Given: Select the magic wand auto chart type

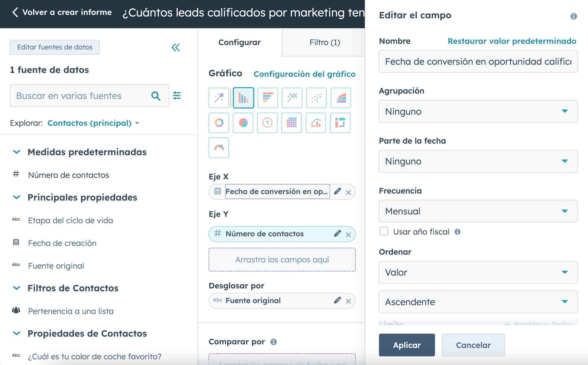Looking at the screenshot, I should click(x=219, y=98).
